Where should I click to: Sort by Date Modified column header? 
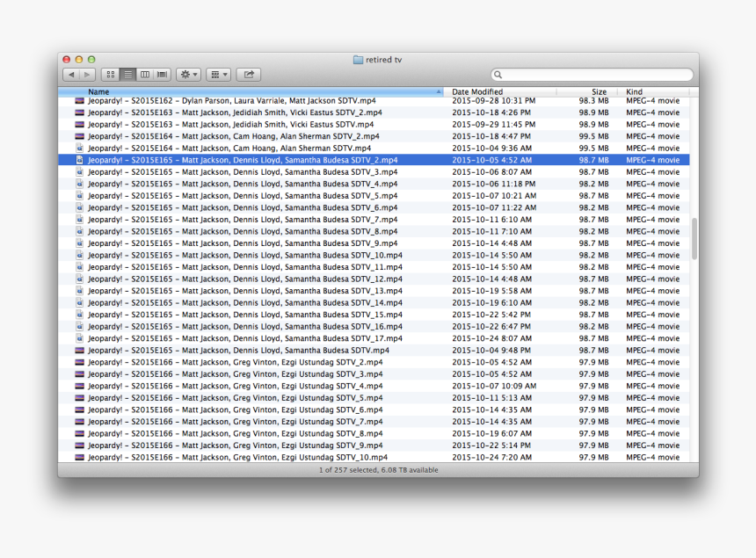point(477,91)
